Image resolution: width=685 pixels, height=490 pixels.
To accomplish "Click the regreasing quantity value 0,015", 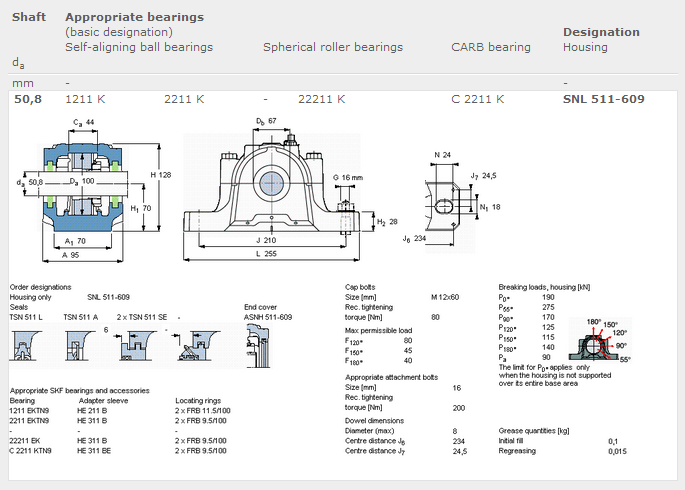I will pyautogui.click(x=617, y=451).
